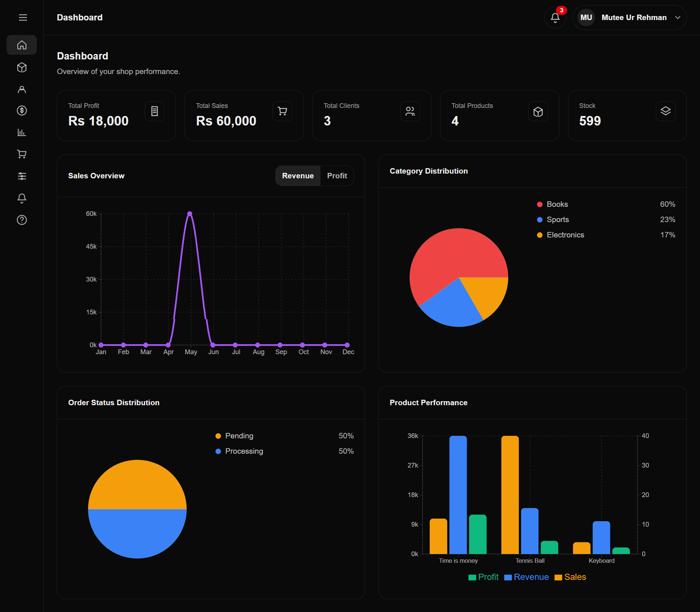Click the cart icon on Total Sales card
The height and width of the screenshot is (612, 700).
tap(282, 111)
